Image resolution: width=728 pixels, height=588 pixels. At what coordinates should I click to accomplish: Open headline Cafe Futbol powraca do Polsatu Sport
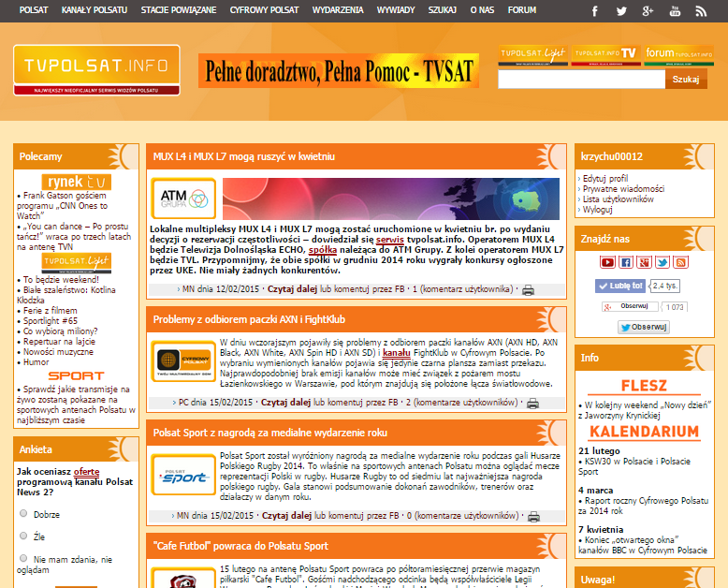[240, 546]
